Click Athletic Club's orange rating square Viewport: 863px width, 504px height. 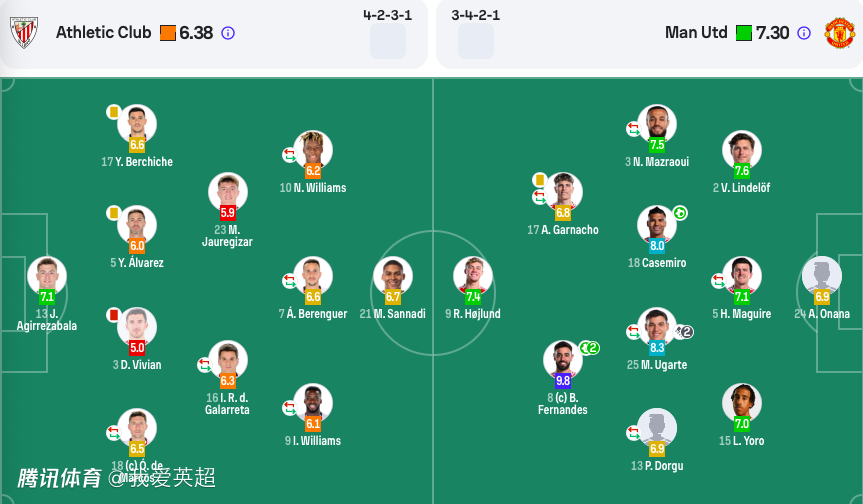[167, 33]
